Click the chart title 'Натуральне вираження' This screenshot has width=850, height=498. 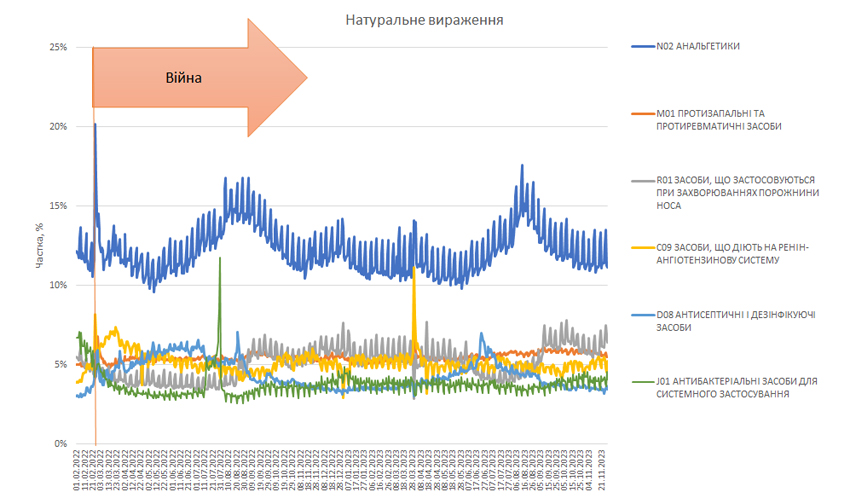click(424, 20)
